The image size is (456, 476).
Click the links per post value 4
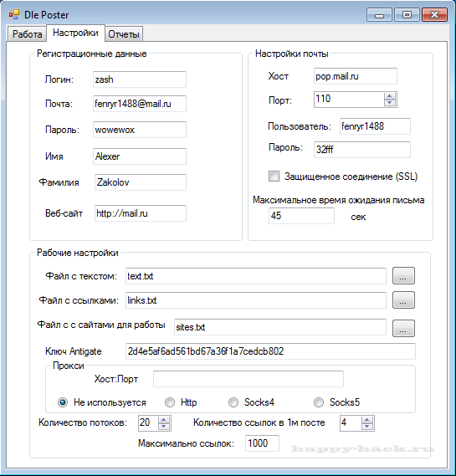(351, 422)
